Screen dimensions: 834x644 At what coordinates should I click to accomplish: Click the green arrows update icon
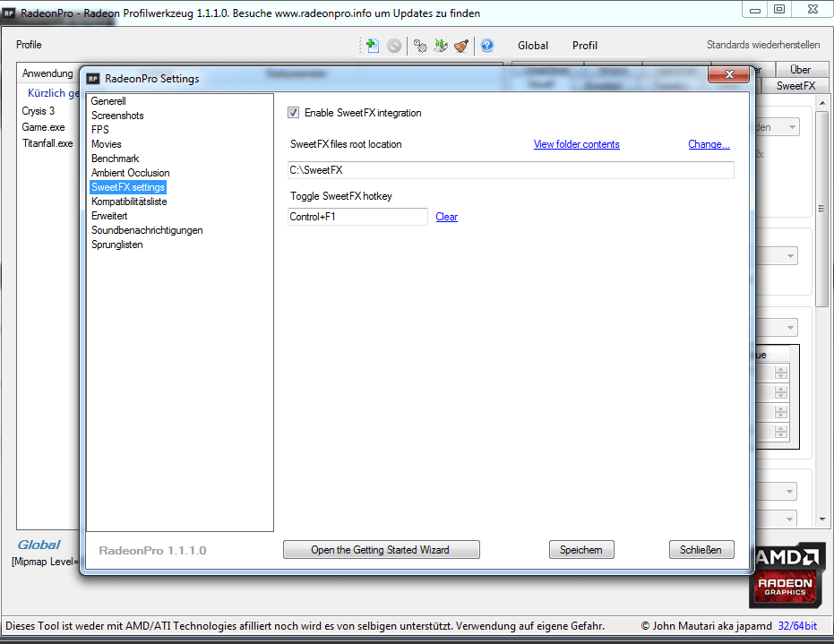pos(441,46)
